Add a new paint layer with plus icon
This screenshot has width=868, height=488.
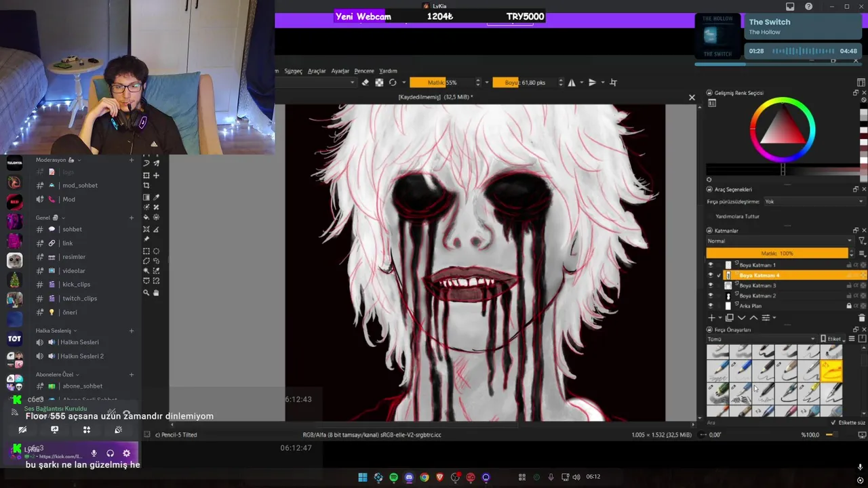(711, 317)
